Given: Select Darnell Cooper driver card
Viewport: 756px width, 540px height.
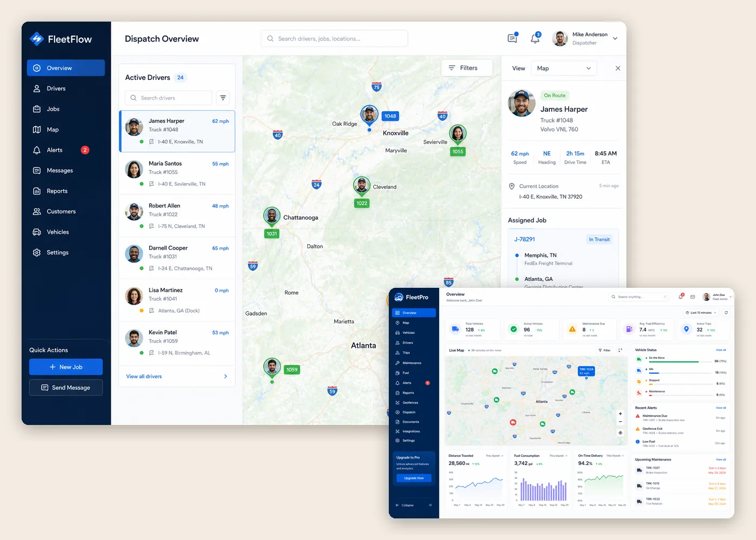Looking at the screenshot, I should pyautogui.click(x=177, y=258).
